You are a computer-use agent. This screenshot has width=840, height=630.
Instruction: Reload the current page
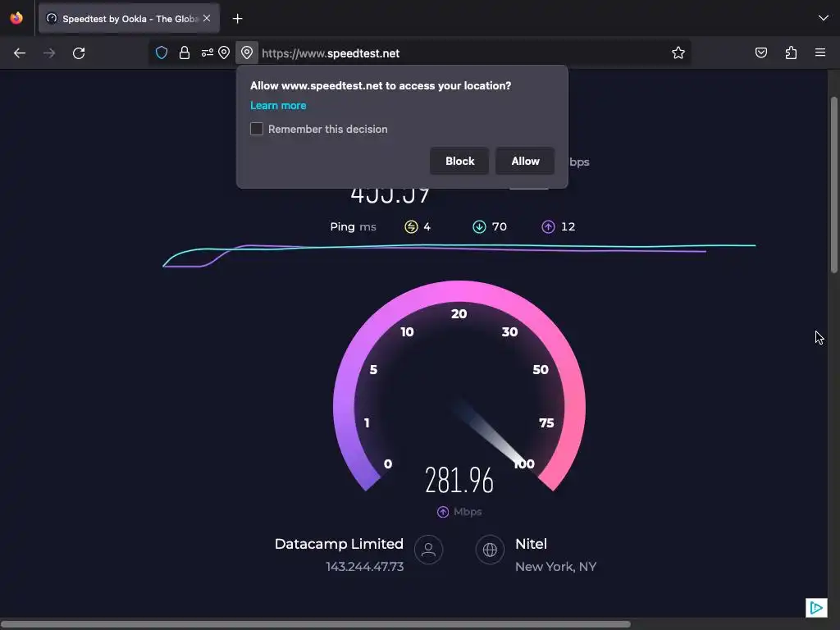(79, 53)
